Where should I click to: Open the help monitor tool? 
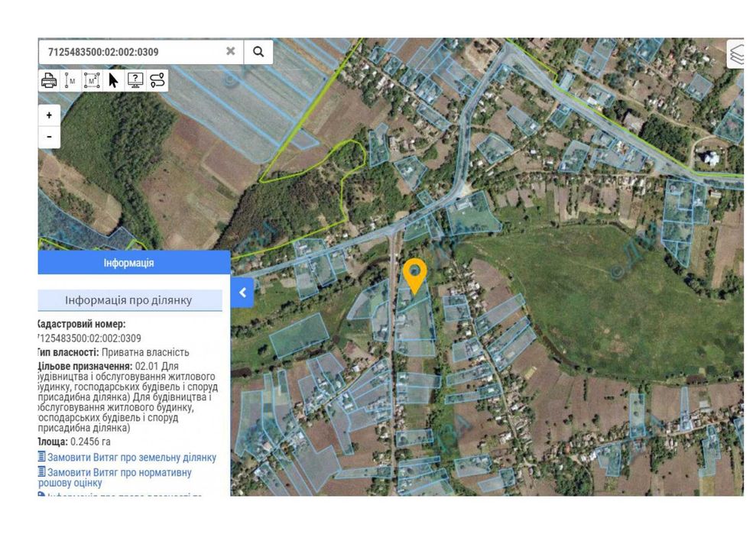(135, 80)
